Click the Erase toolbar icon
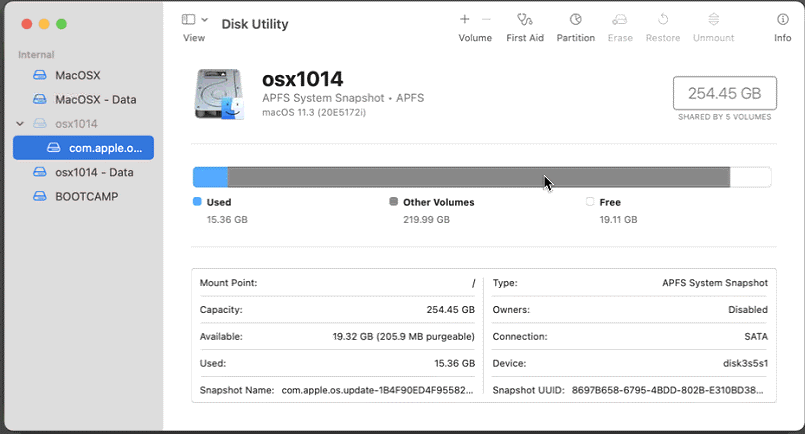This screenshot has width=805, height=434. [620, 20]
